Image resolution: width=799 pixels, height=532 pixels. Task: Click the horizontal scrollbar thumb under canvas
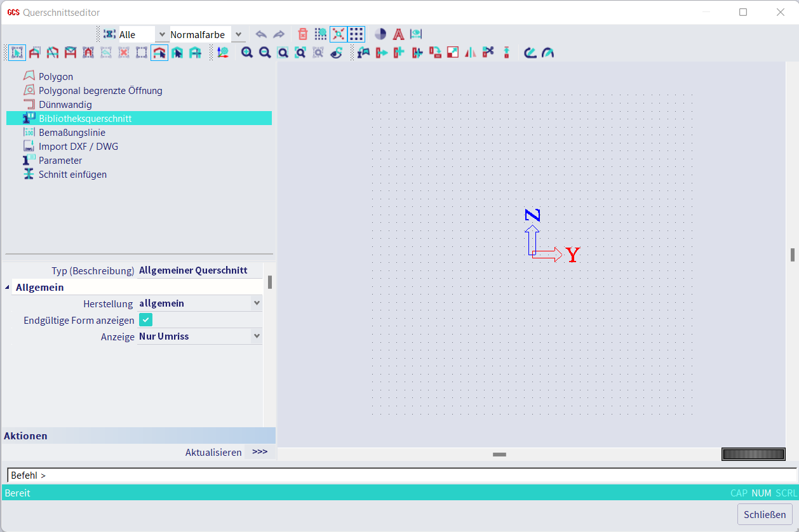click(x=499, y=454)
